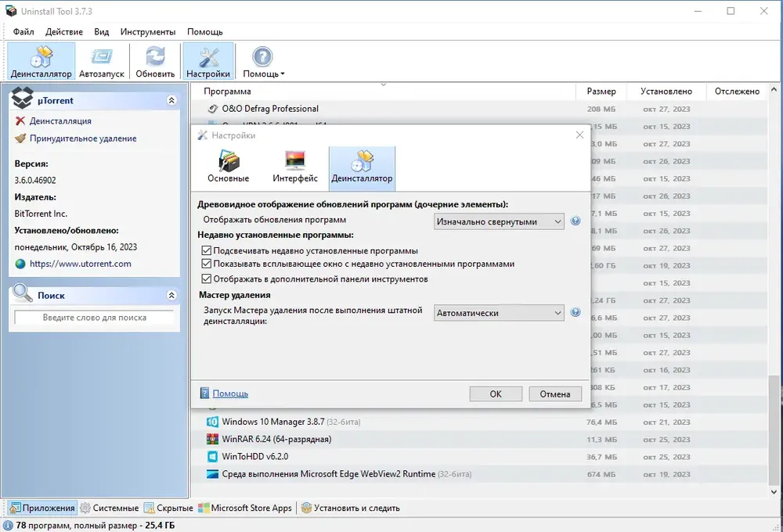Click the Принудительное удаление broom icon
Image resolution: width=783 pixels, height=532 pixels.
(20, 138)
